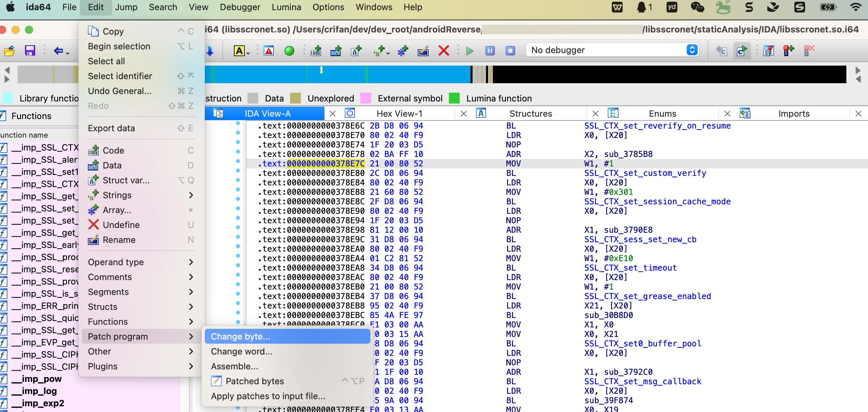Expand the Operand type submenu
This screenshot has width=868, height=412.
[141, 262]
